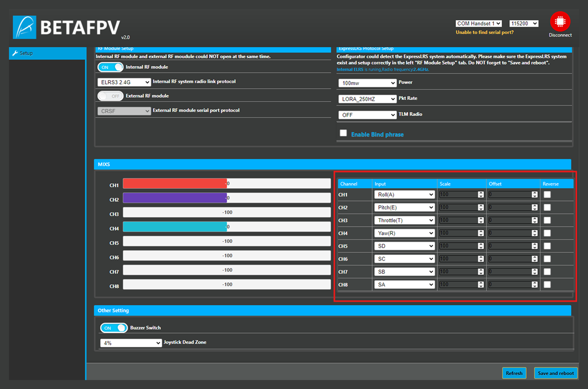
Task: Open the 100mw Power dropdown
Action: [x=367, y=83]
